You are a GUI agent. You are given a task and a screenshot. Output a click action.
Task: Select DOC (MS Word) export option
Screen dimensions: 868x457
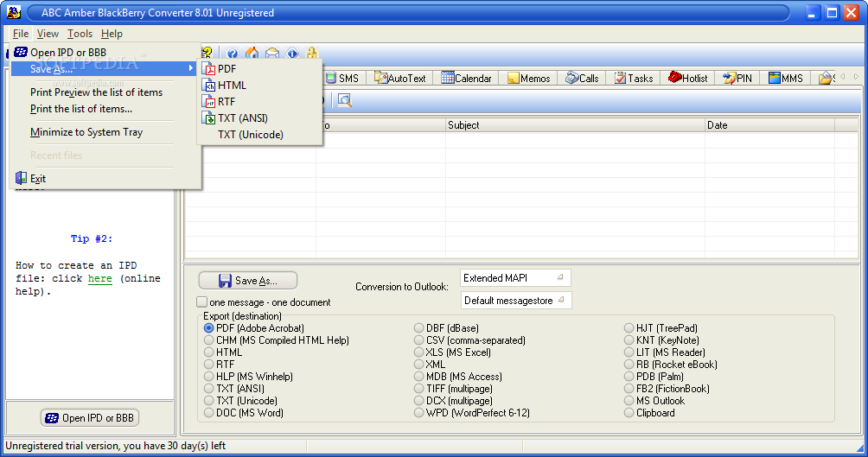[208, 413]
